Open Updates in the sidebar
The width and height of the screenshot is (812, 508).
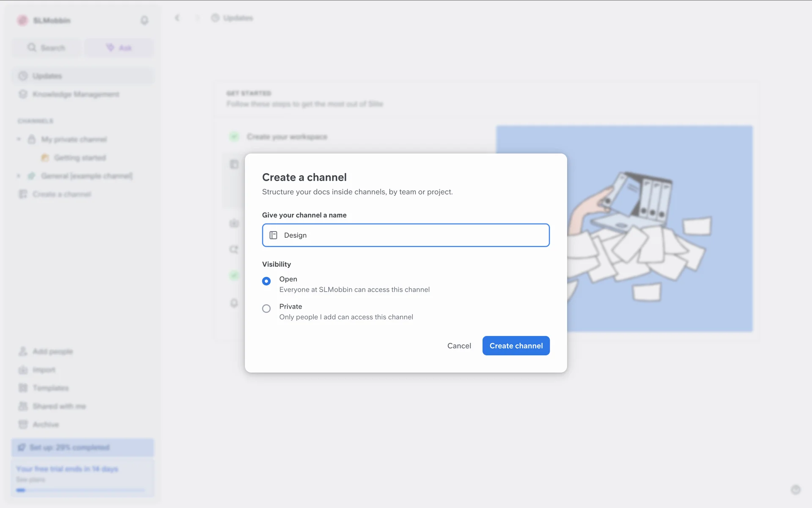(x=47, y=76)
